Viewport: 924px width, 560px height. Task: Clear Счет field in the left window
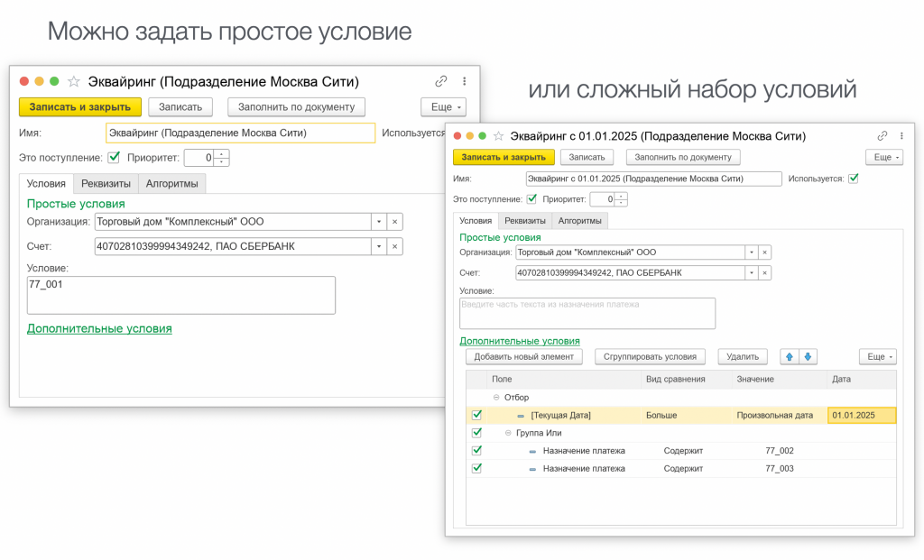coord(394,246)
